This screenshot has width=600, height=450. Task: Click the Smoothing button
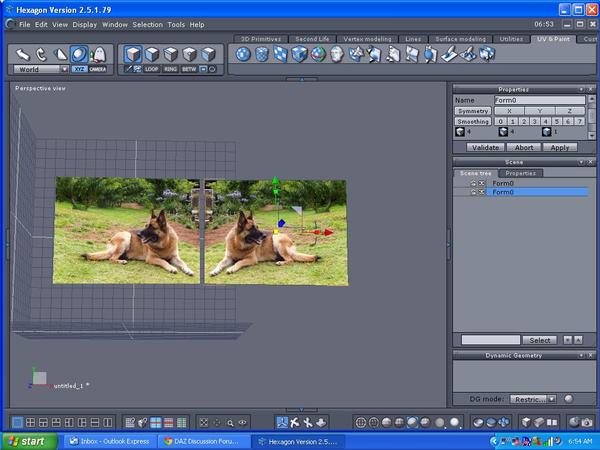click(x=473, y=121)
